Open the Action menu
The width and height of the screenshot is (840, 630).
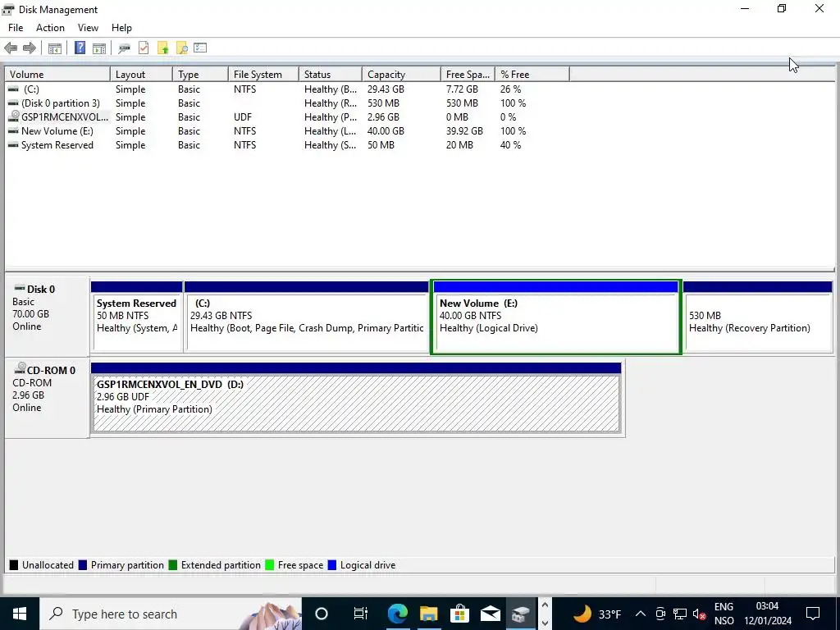click(x=50, y=28)
